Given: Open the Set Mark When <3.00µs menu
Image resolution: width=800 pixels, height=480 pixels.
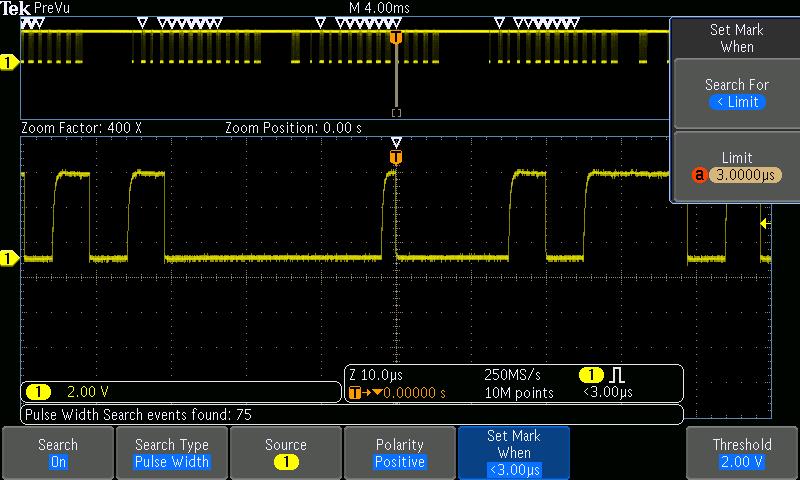Looking at the screenshot, I should click(514, 452).
